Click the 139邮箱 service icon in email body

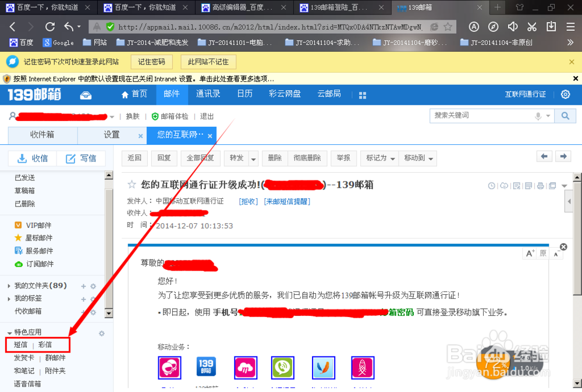tap(206, 366)
